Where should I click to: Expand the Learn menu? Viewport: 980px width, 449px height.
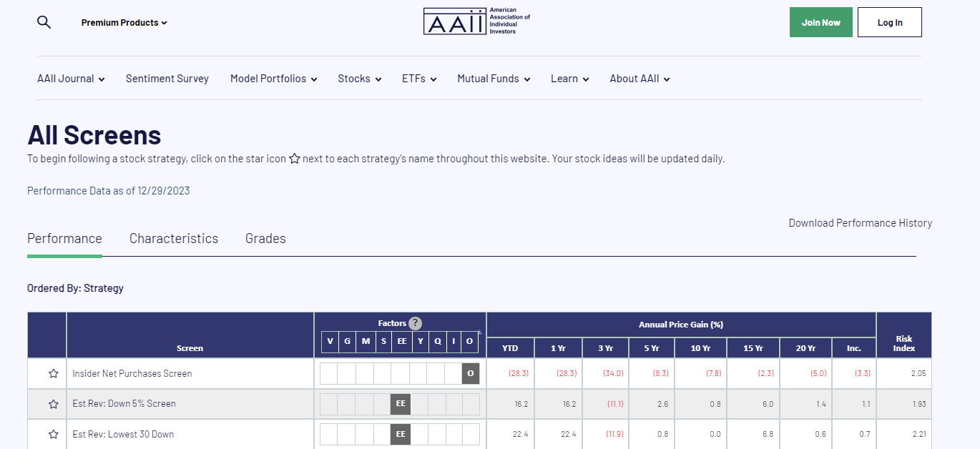pyautogui.click(x=569, y=79)
